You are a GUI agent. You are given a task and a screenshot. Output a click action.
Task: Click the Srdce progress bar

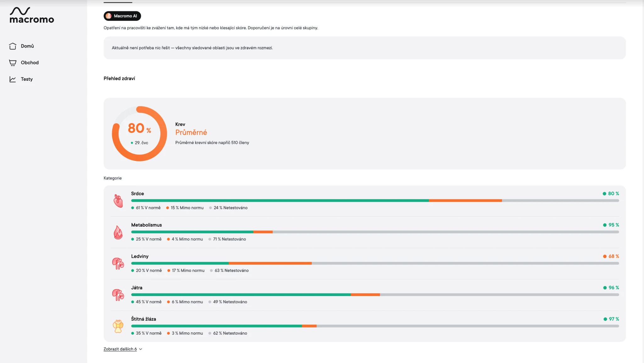tap(375, 201)
